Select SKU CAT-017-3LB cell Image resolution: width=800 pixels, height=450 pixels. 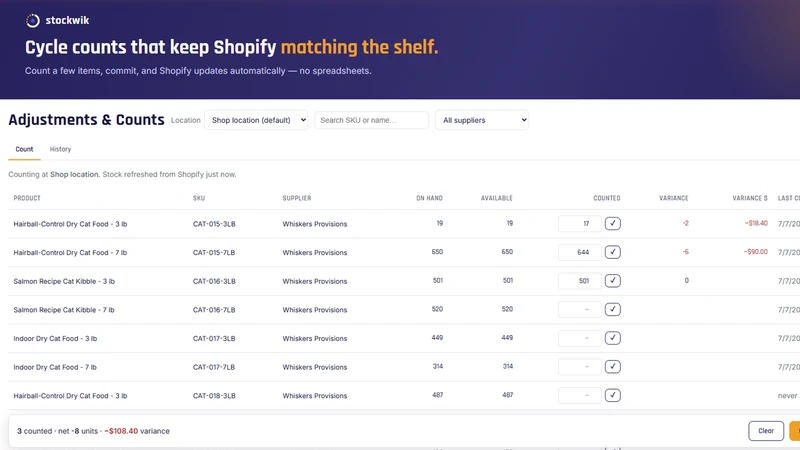(x=214, y=338)
